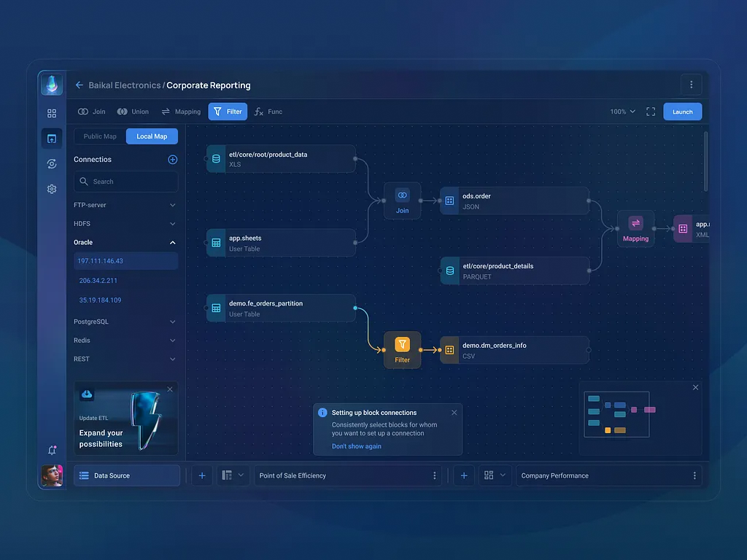Open settings gear in the sidebar

tap(52, 189)
